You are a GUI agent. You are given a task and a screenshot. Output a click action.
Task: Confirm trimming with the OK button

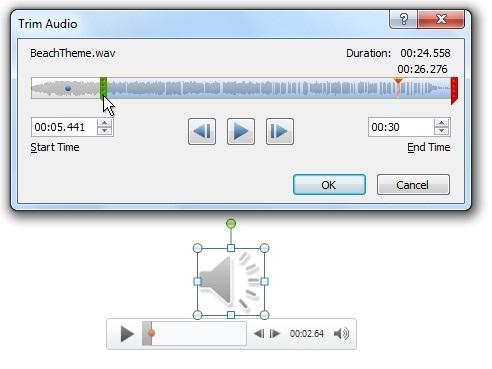coord(329,185)
